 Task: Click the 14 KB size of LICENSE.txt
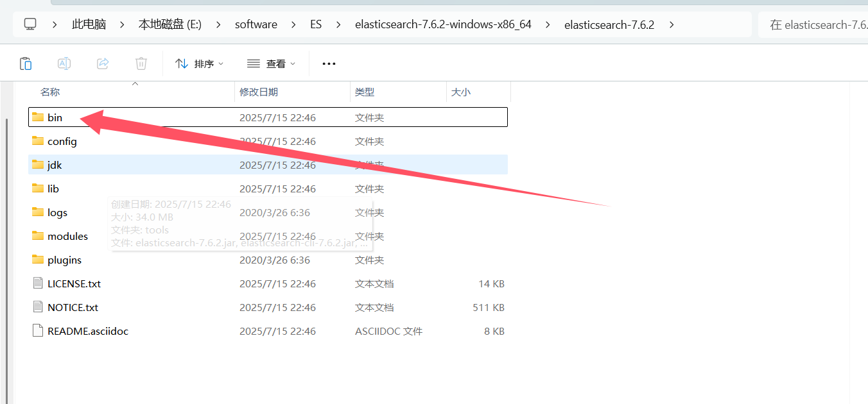491,283
